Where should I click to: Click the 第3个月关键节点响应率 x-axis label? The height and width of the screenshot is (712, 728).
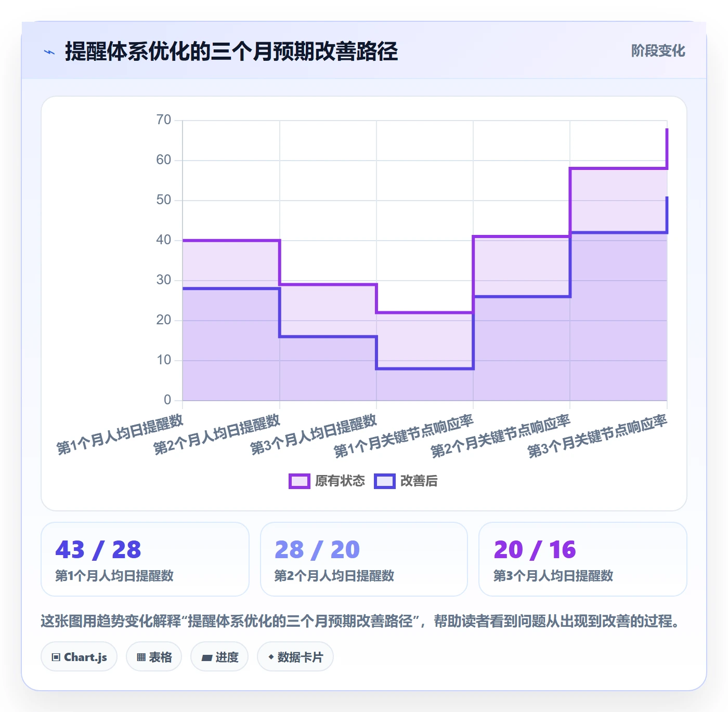[597, 437]
